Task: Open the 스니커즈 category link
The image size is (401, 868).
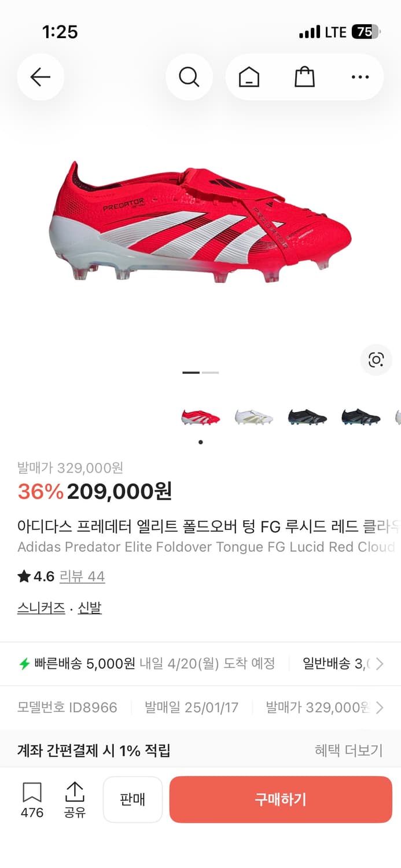Action: point(41,608)
